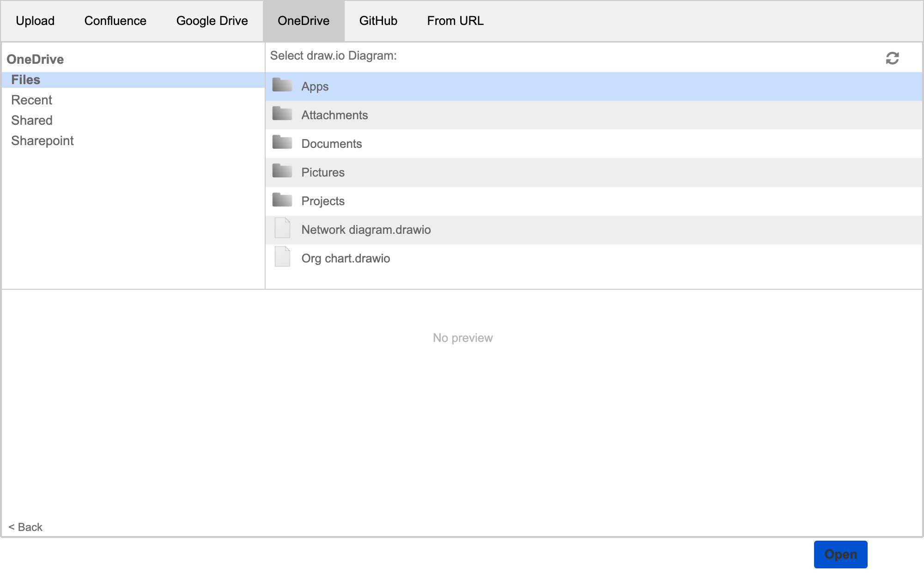Switch to the Confluence tab
The height and width of the screenshot is (573, 924).
[x=115, y=21]
